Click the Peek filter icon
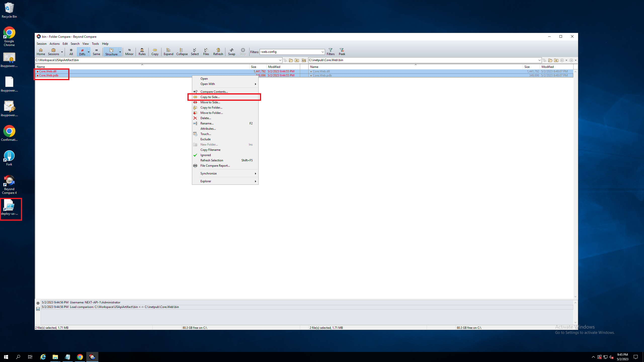644x362 pixels. click(342, 52)
